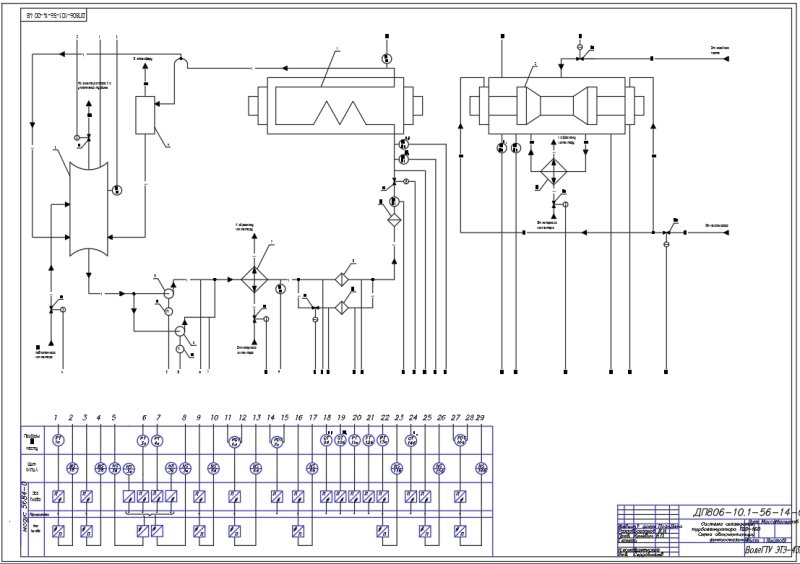The height and width of the screenshot is (564, 800).
Task: Click the drawing code ДП806-10.1-56-14 in the title block
Action: pyautogui.click(x=746, y=512)
